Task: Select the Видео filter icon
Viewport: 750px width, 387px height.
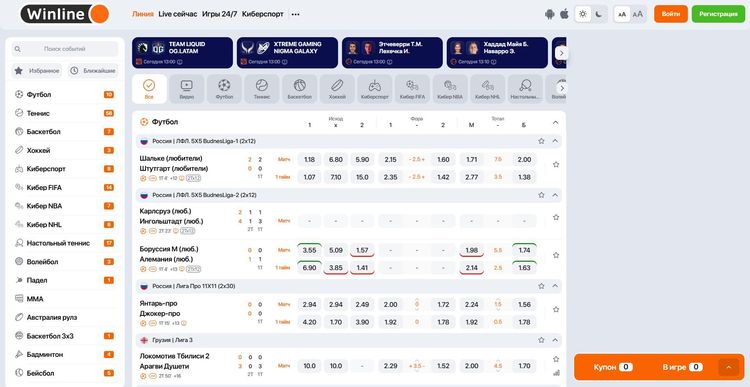Action: click(187, 89)
